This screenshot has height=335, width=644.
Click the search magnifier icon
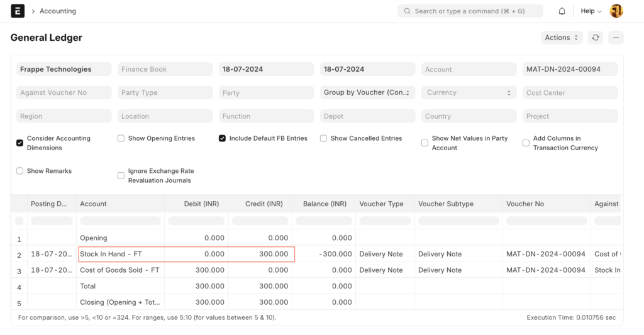[407, 11]
